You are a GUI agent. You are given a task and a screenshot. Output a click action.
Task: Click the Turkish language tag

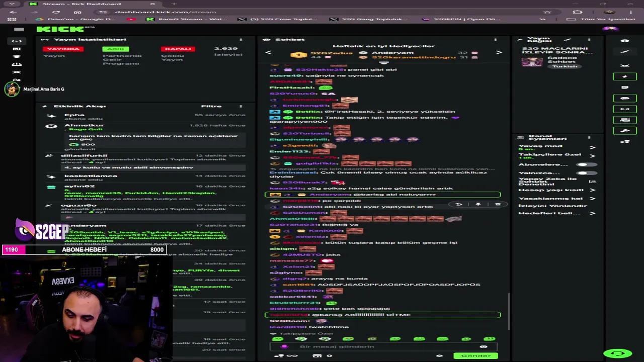click(x=565, y=66)
